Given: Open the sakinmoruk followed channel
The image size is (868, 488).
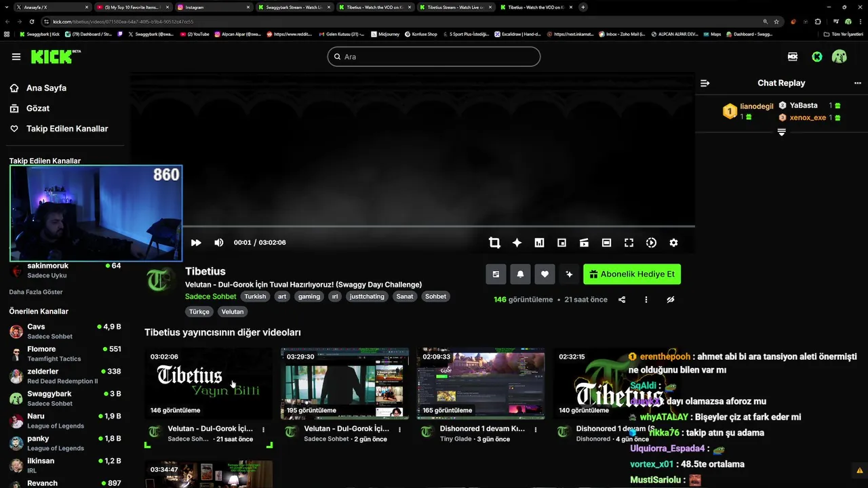Looking at the screenshot, I should coord(65,270).
